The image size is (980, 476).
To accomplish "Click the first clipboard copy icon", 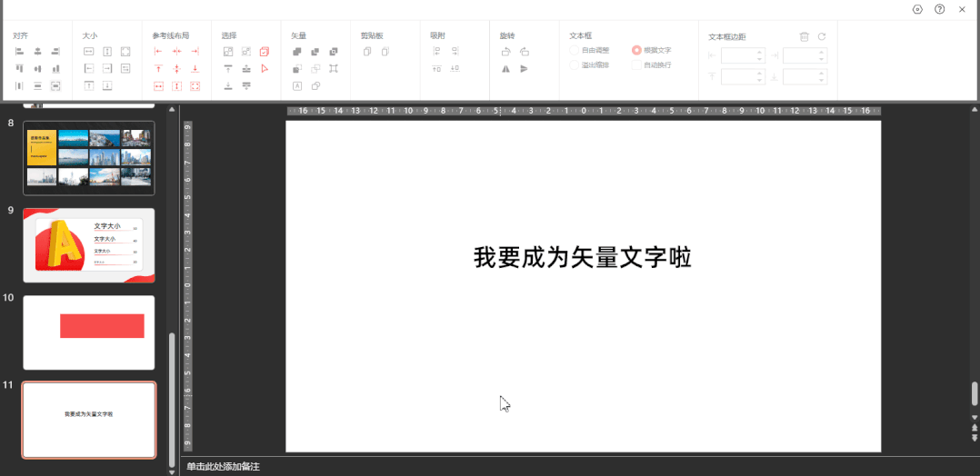I will pos(367,51).
